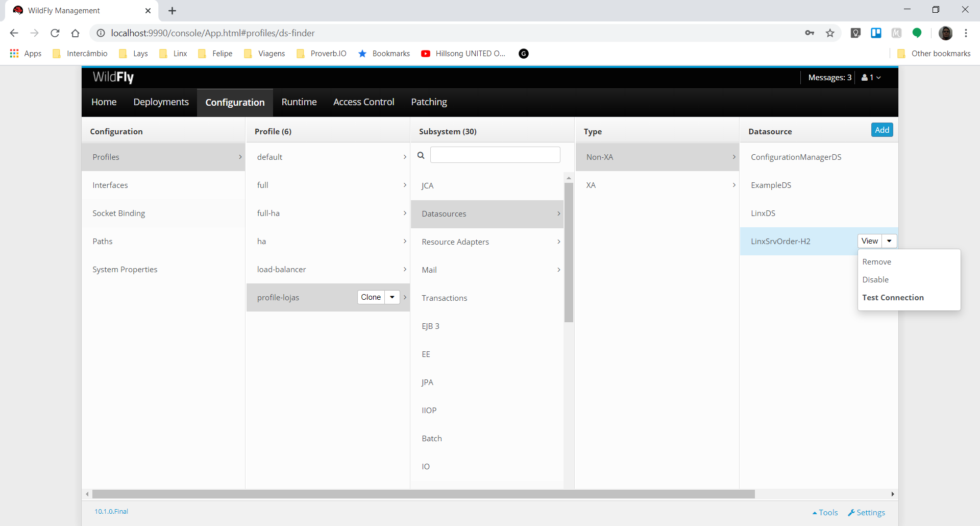Click the green circle extension icon
The width and height of the screenshot is (980, 526).
[x=917, y=33]
